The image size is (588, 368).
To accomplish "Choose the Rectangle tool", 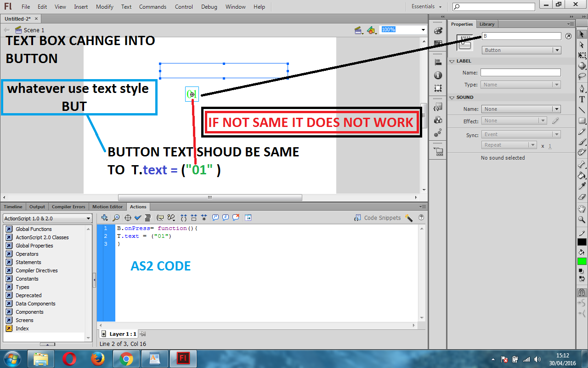I will pyautogui.click(x=582, y=121).
